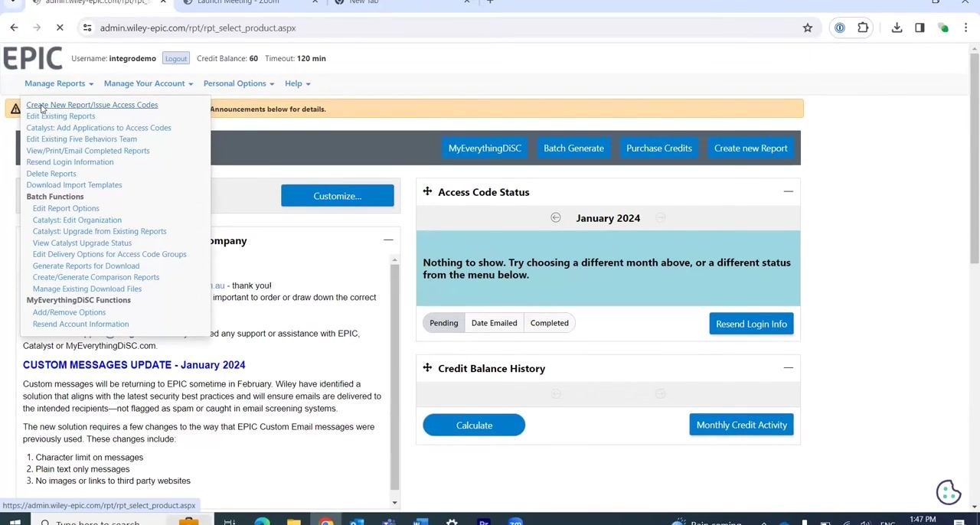
Task: Choose Catalyst: Upgrade from Existing Reports
Action: point(100,231)
